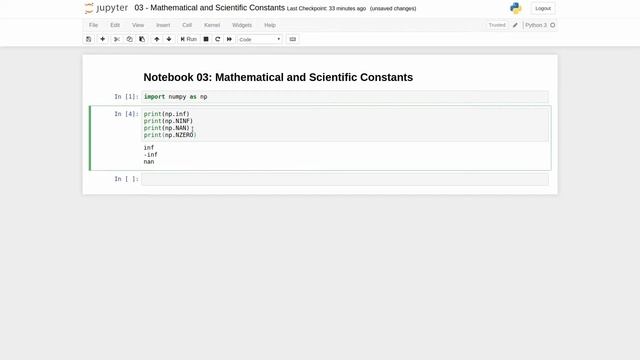Click the Python 3 kernel name
Image resolution: width=640 pixels, height=360 pixels.
tap(536, 25)
